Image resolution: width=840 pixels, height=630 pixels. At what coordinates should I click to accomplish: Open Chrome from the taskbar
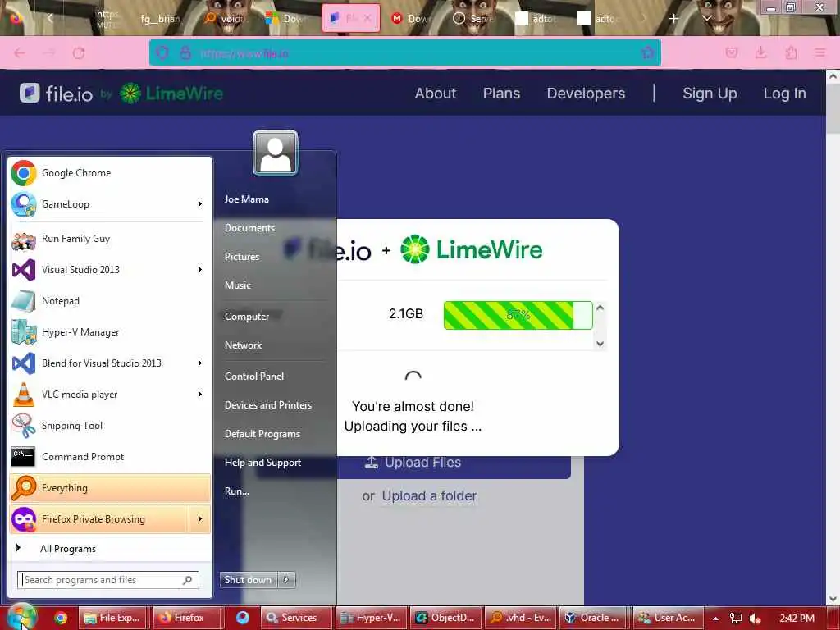[x=61, y=618]
